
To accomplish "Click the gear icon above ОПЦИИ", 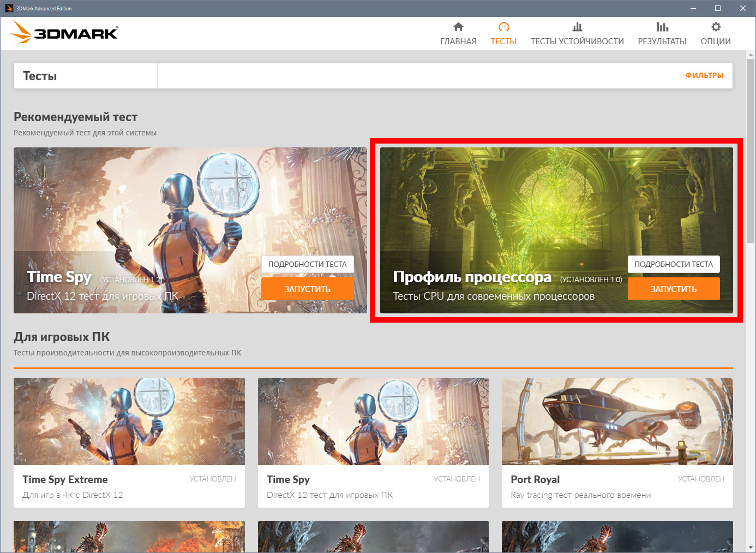I will [x=716, y=27].
